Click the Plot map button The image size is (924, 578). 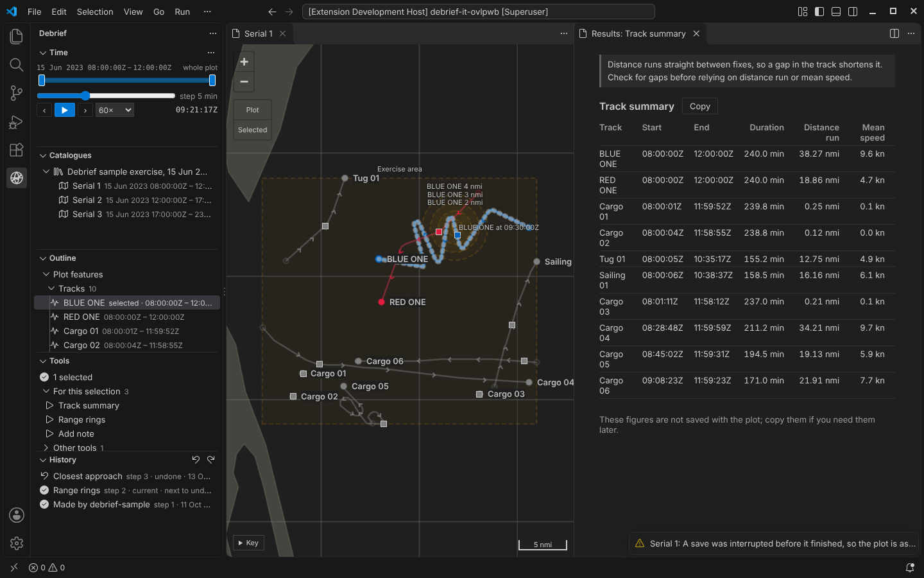click(253, 110)
